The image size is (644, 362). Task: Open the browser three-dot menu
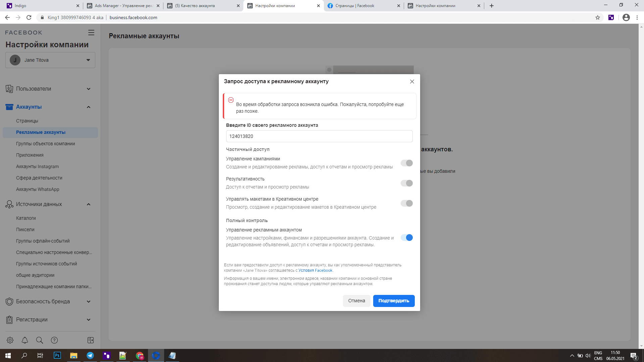[x=637, y=17]
